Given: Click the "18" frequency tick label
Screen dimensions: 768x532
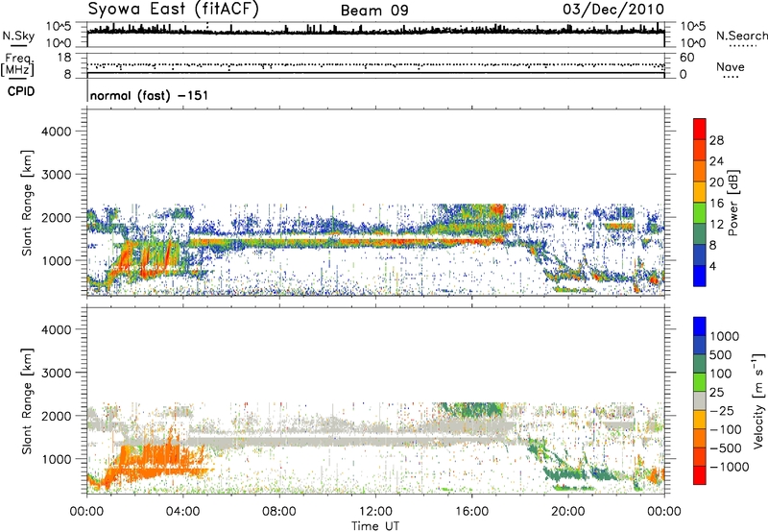Looking at the screenshot, I should pos(64,58).
